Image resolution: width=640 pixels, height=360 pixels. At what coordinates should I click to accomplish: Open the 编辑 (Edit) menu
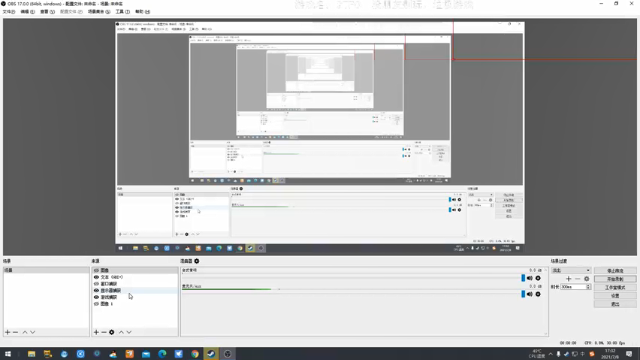pyautogui.click(x=27, y=12)
